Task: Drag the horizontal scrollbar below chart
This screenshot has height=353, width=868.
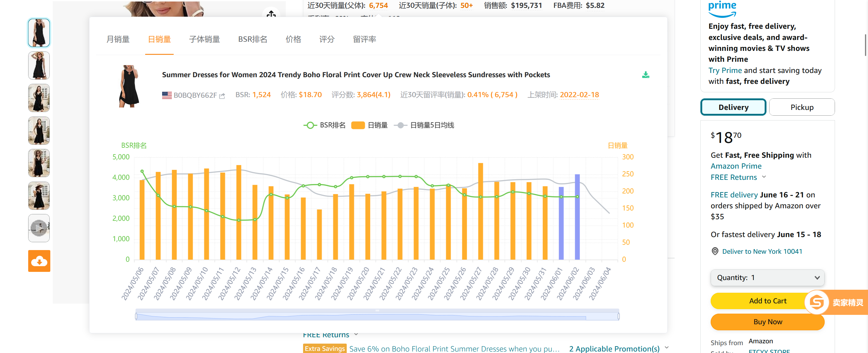Action: (x=379, y=314)
